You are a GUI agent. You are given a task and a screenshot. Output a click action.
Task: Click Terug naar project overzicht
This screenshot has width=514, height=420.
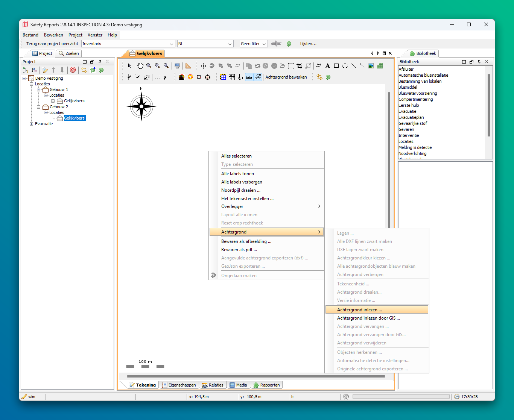[x=52, y=44]
